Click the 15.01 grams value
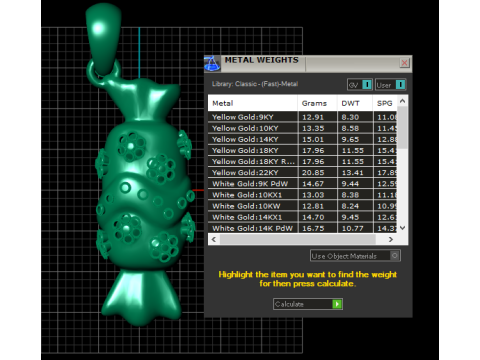 pos(313,139)
